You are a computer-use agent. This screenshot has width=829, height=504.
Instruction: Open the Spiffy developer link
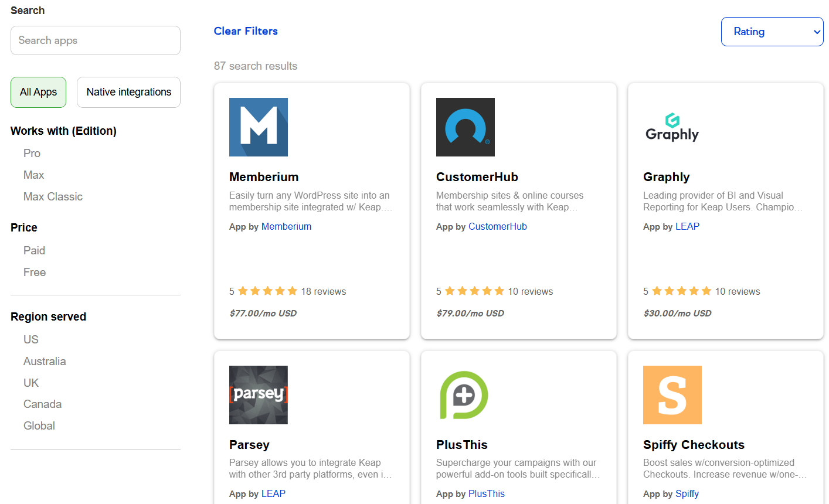[x=687, y=493]
